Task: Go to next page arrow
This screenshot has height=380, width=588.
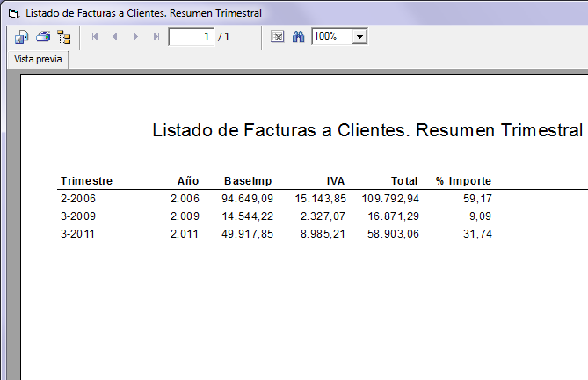Action: [135, 37]
